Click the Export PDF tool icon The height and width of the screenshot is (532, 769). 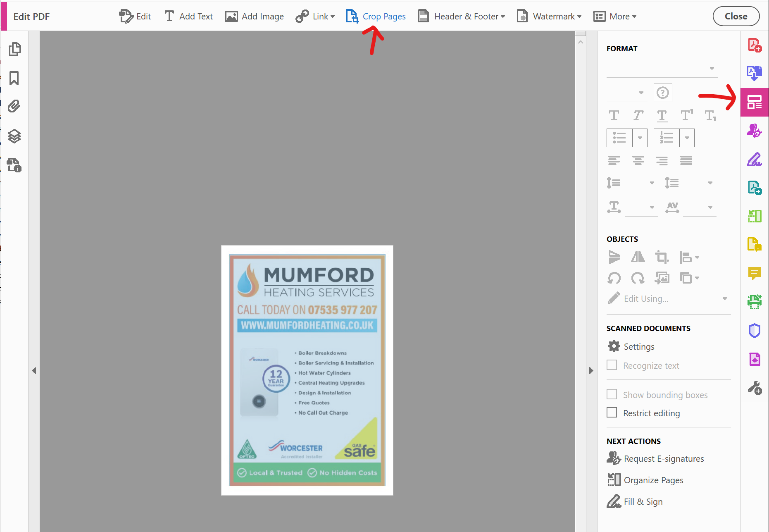click(755, 73)
